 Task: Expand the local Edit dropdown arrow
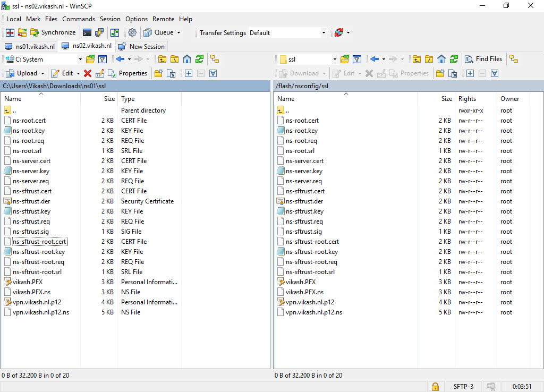point(78,73)
